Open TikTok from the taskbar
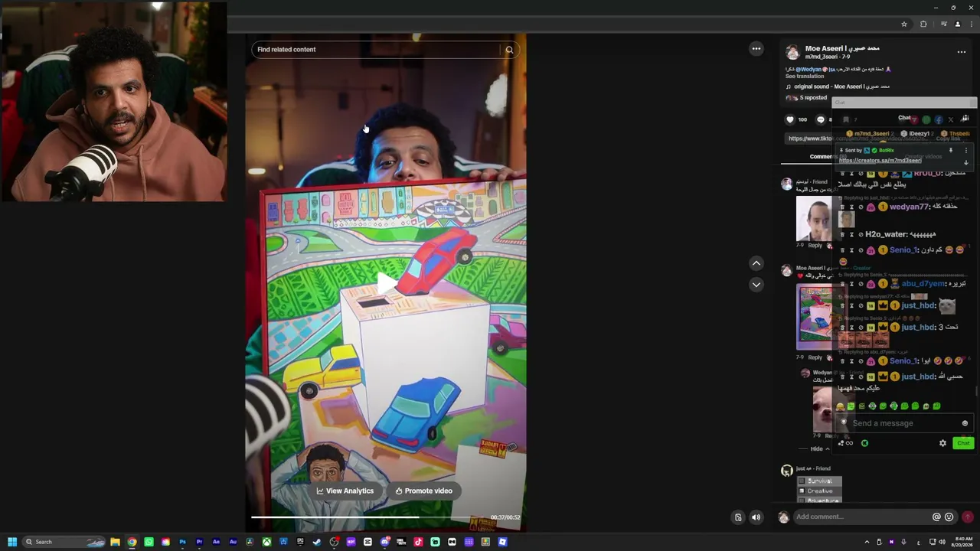 coord(418,542)
